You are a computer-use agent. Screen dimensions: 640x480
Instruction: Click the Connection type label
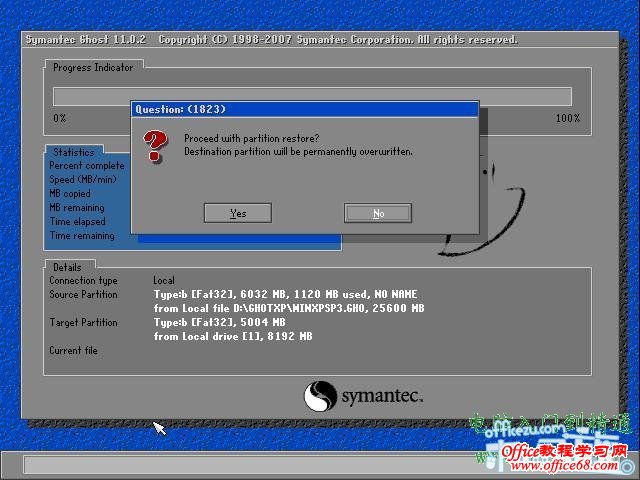coord(83,280)
